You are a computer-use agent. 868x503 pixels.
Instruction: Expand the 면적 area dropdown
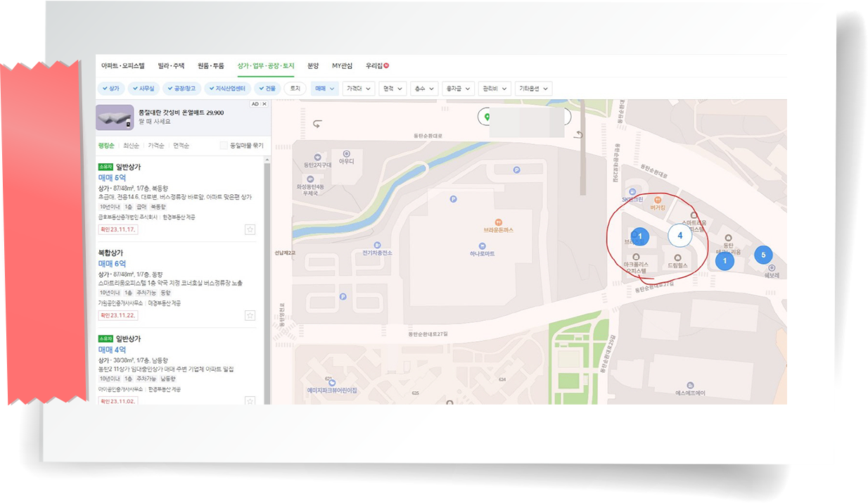(392, 89)
